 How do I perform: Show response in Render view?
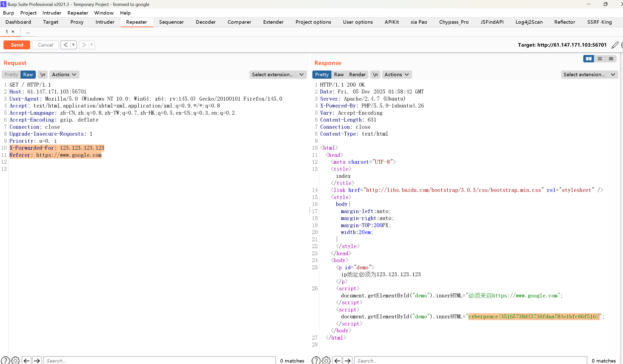pos(357,74)
